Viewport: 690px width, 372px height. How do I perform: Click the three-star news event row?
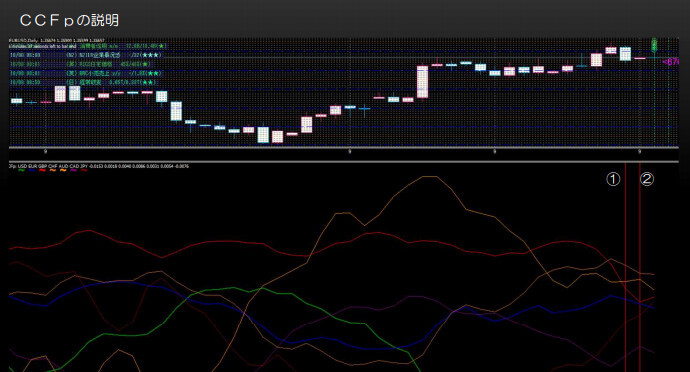86,55
